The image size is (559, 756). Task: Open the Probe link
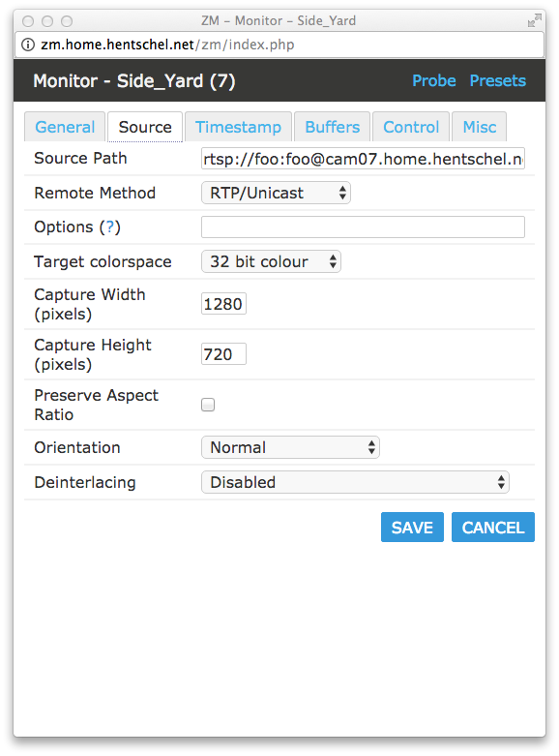pyautogui.click(x=433, y=80)
